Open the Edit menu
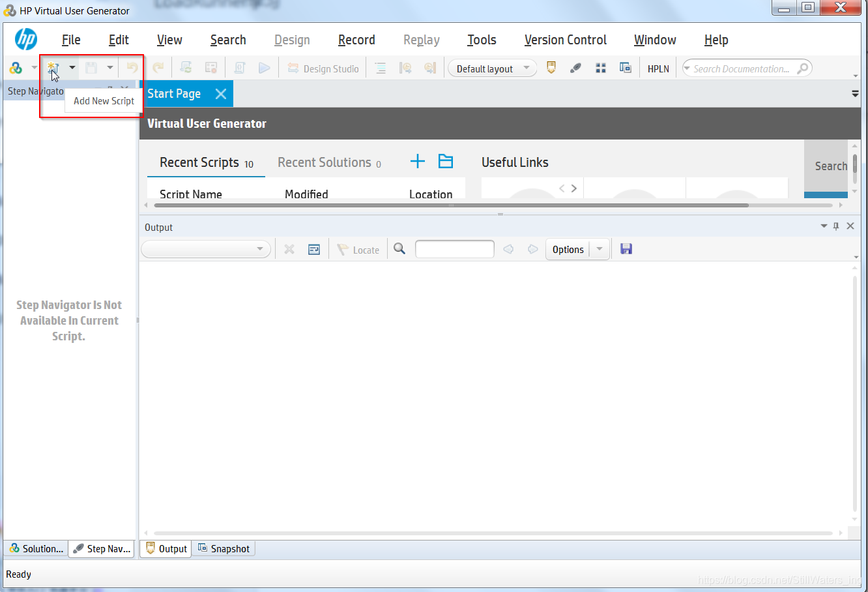The height and width of the screenshot is (592, 868). tap(119, 40)
